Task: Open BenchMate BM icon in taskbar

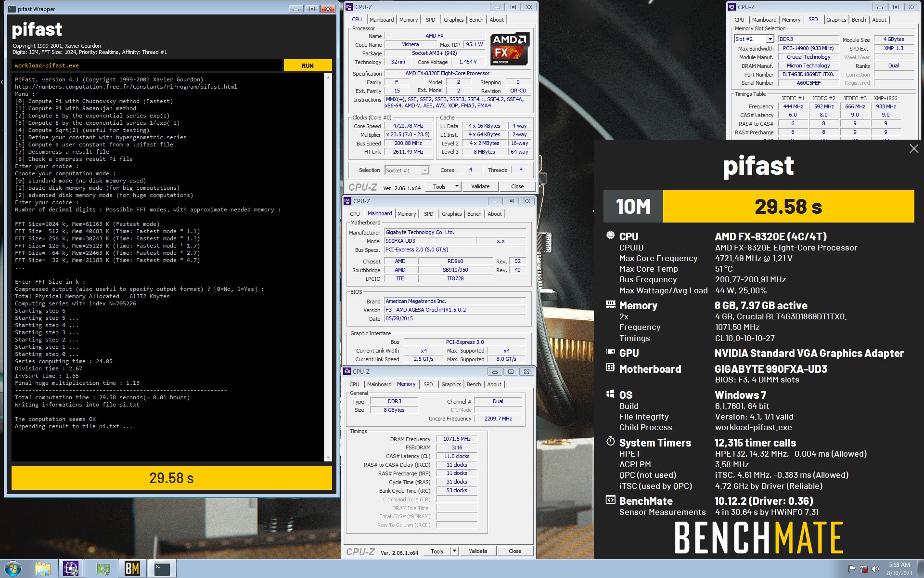Action: coord(132,569)
